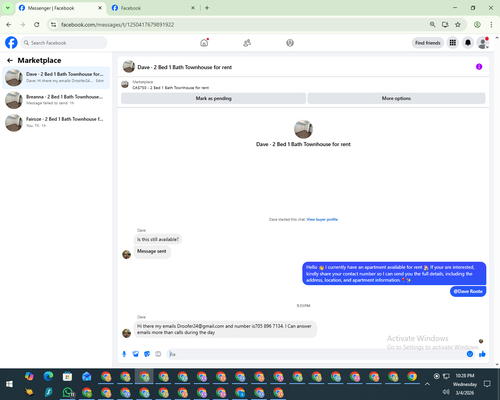Attach a file using the composer icon
This screenshot has height=400, width=500.
(x=136, y=354)
